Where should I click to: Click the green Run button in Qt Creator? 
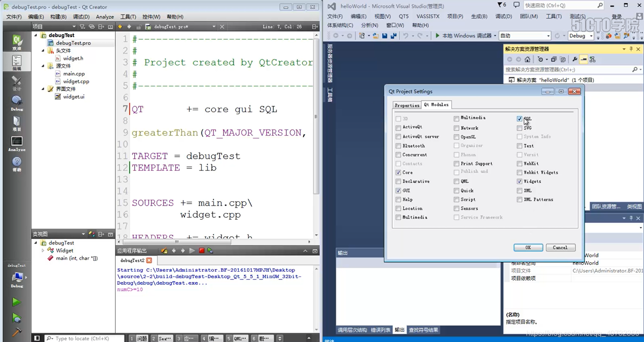pyautogui.click(x=16, y=302)
